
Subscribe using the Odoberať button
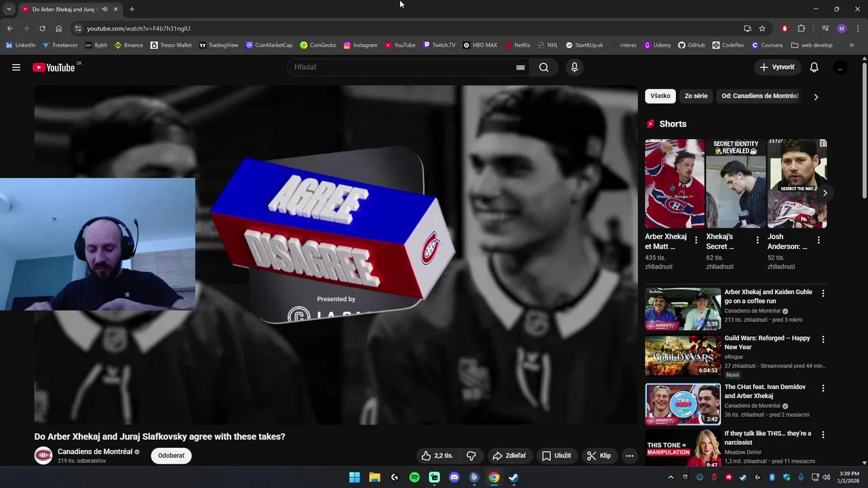[171, 455]
